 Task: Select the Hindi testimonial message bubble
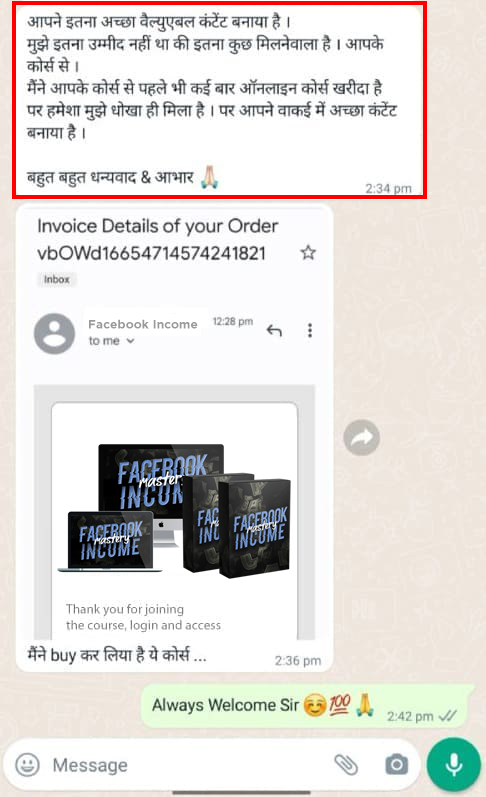click(219, 100)
